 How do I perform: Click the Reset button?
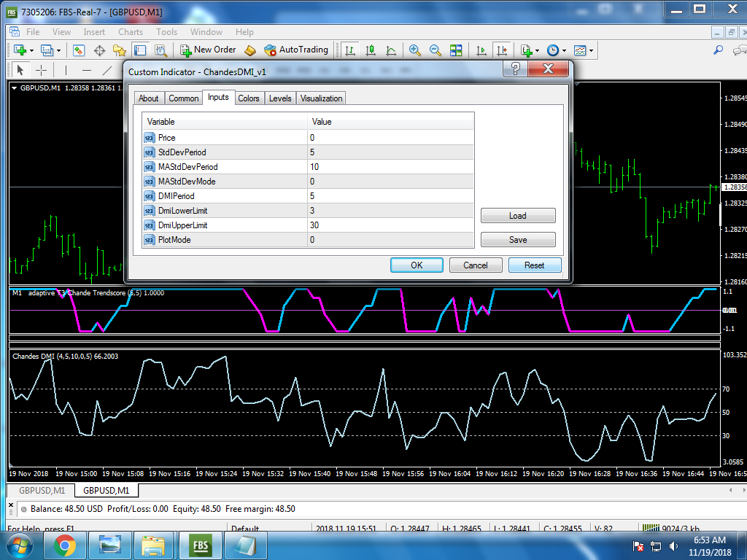534,265
